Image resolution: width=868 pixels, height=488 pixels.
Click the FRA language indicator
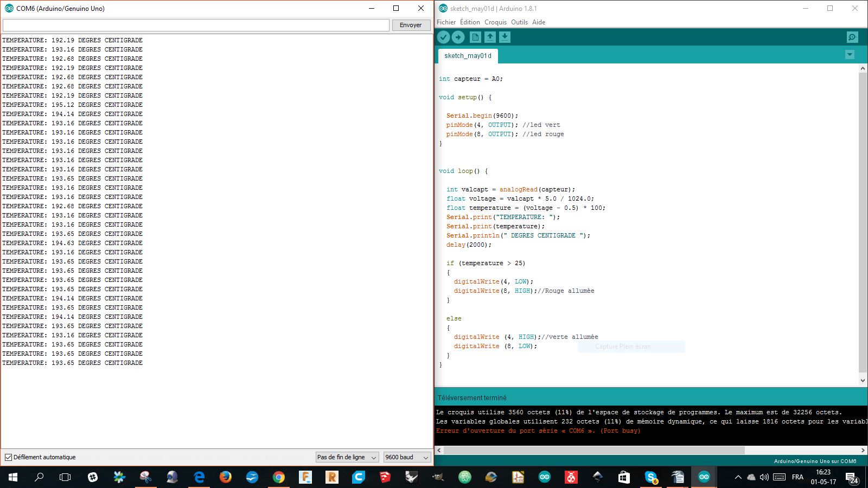[x=797, y=477]
